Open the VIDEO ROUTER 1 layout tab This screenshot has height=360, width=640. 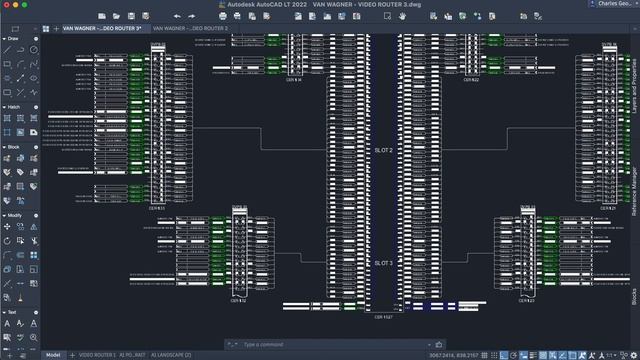point(98,356)
